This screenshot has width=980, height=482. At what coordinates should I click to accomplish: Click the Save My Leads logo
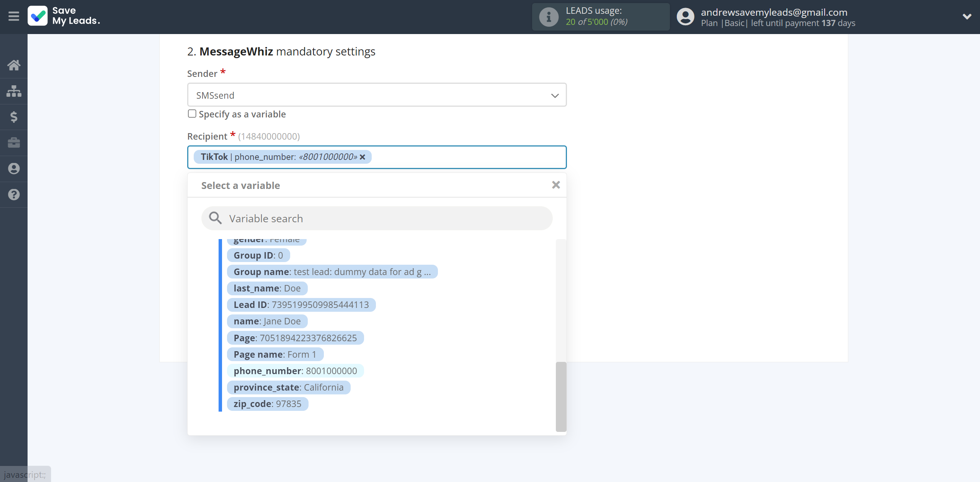pos(64,16)
